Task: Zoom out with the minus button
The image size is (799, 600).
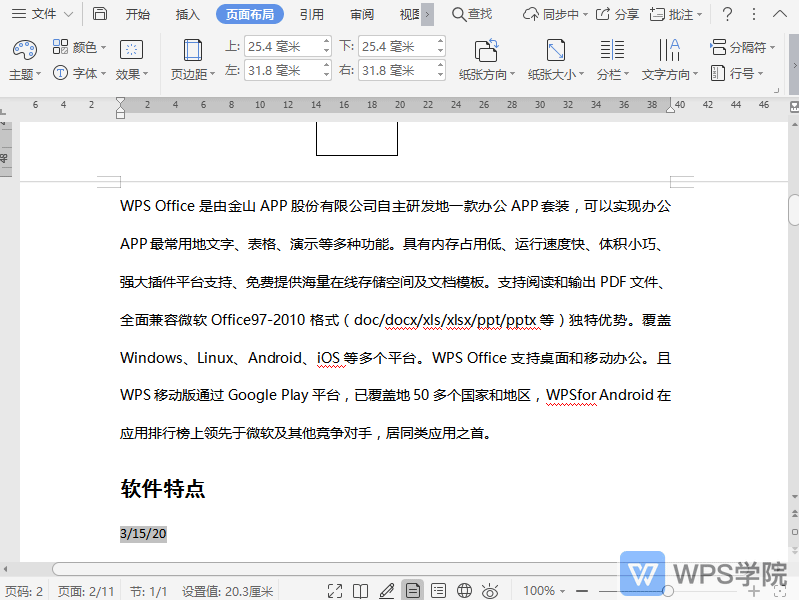Action: [582, 591]
